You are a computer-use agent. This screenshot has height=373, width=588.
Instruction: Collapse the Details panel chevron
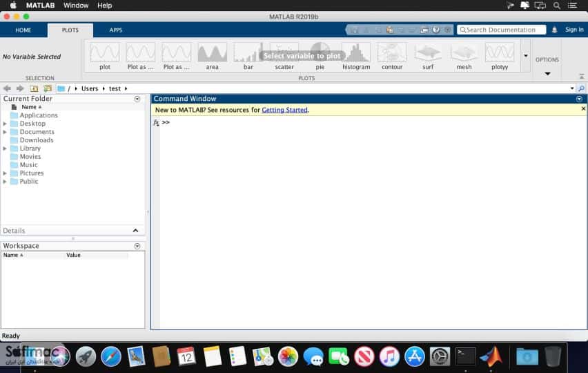click(136, 231)
